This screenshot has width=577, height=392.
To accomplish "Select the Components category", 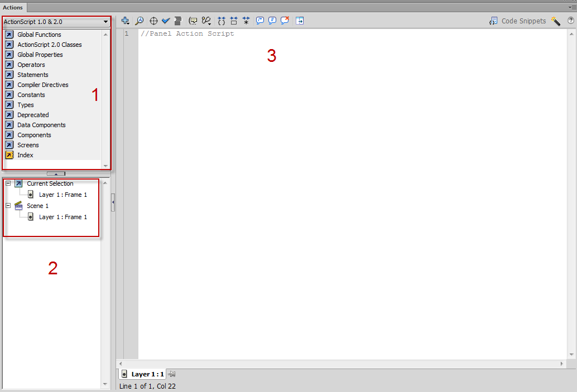I will pyautogui.click(x=34, y=135).
